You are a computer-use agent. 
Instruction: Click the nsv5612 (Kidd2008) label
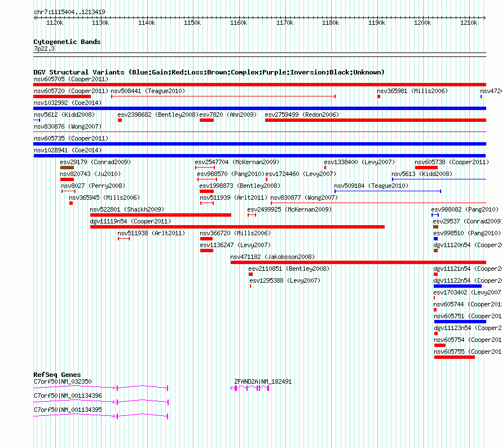pyautogui.click(x=64, y=115)
